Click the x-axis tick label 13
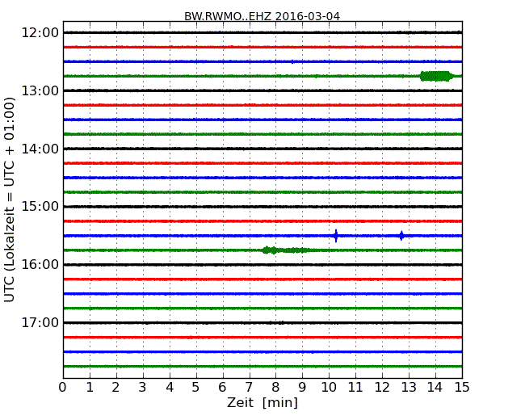525x420 pixels. (409, 387)
